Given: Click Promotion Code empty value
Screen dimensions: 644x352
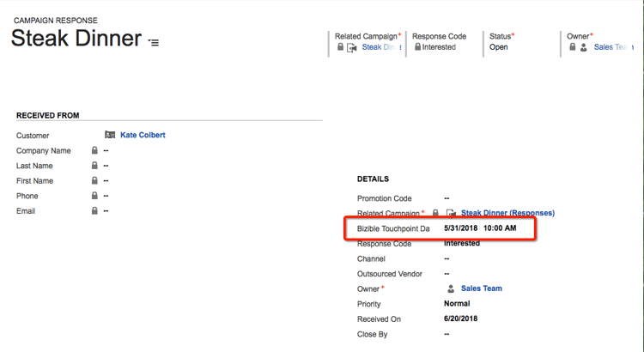Looking at the screenshot, I should tap(447, 198).
